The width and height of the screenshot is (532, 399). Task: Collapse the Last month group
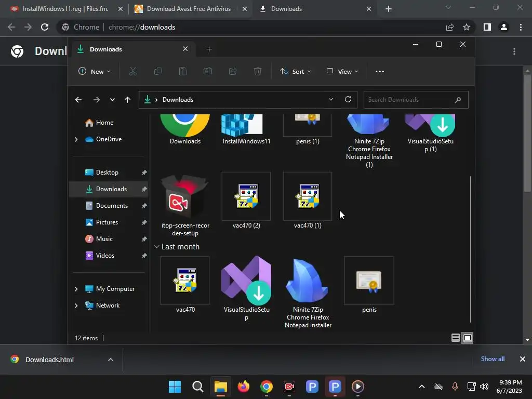156,247
